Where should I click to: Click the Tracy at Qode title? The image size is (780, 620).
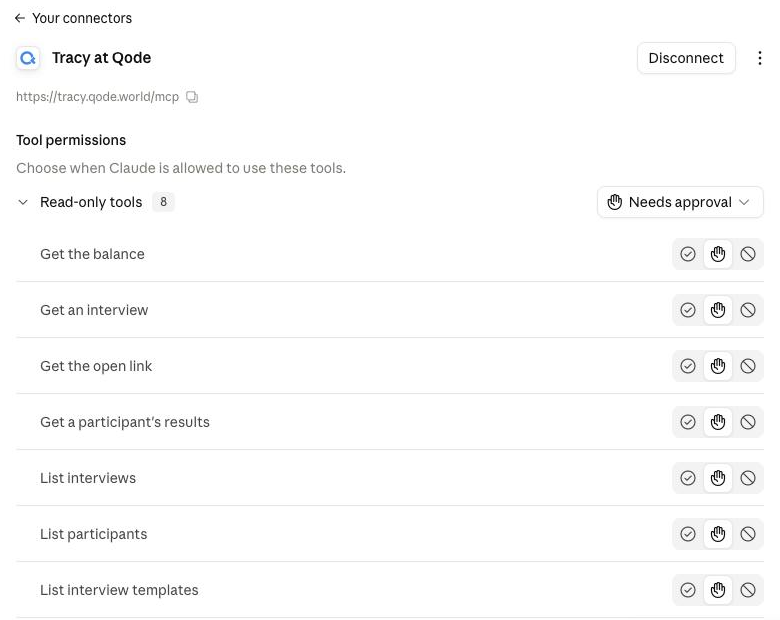[x=101, y=58]
